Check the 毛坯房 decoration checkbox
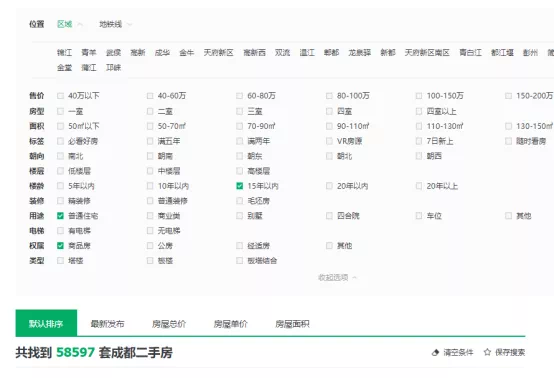Viewport: 554px width, 378px height. [x=240, y=201]
